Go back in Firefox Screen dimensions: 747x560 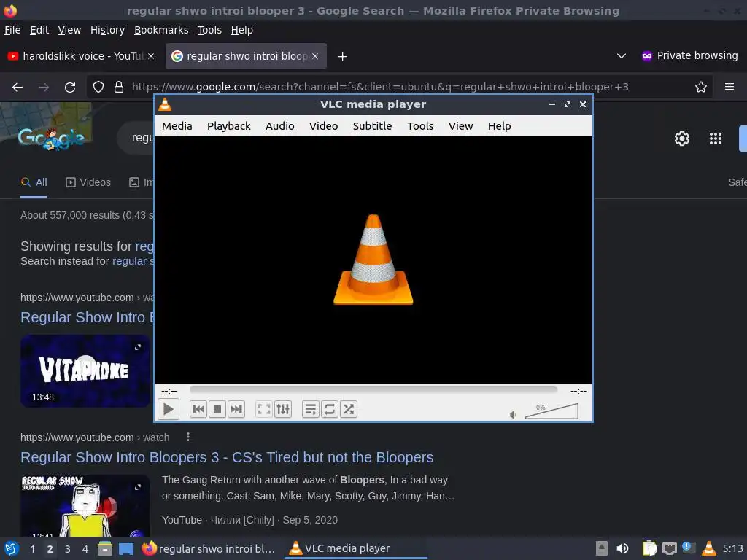point(18,87)
